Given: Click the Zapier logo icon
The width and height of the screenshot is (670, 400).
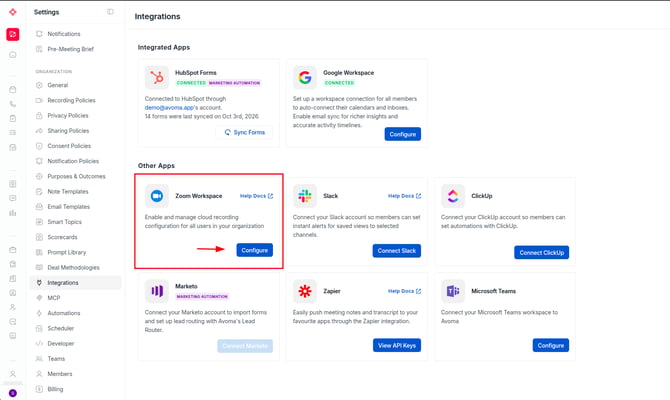Looking at the screenshot, I should 305,291.
